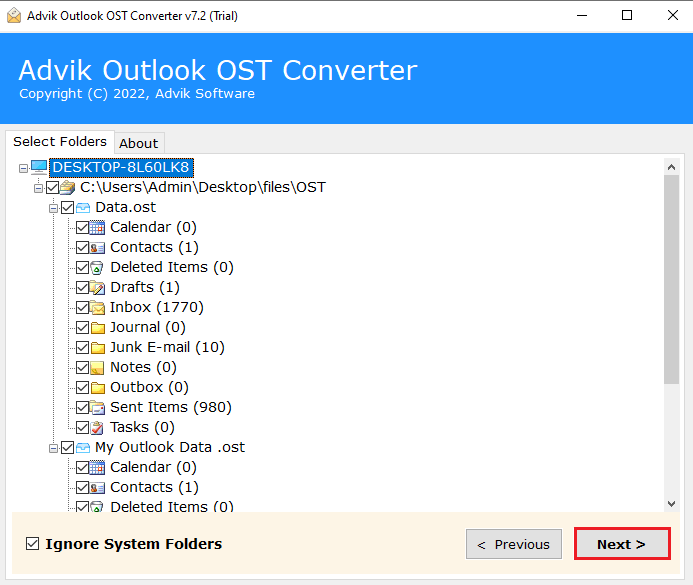Select the Notes (0) label
Screen dimensions: 693x585
tap(143, 367)
